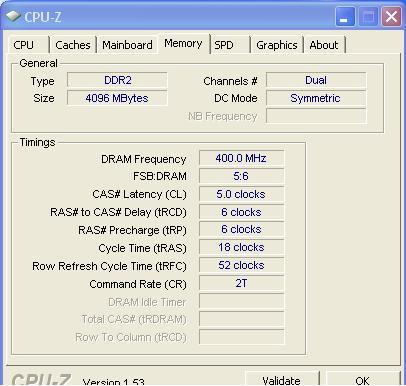Switch to the Caches tab

pos(73,45)
